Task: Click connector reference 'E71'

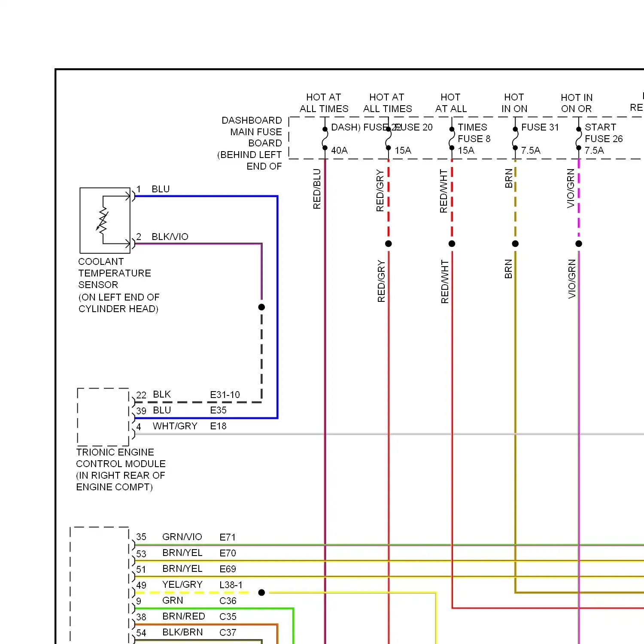Action: (228, 537)
